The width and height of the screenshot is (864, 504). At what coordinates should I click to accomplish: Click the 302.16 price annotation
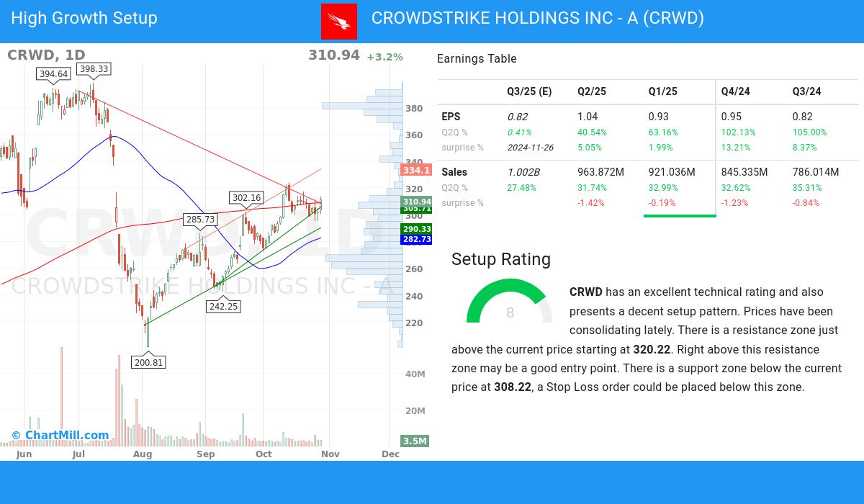pos(247,197)
